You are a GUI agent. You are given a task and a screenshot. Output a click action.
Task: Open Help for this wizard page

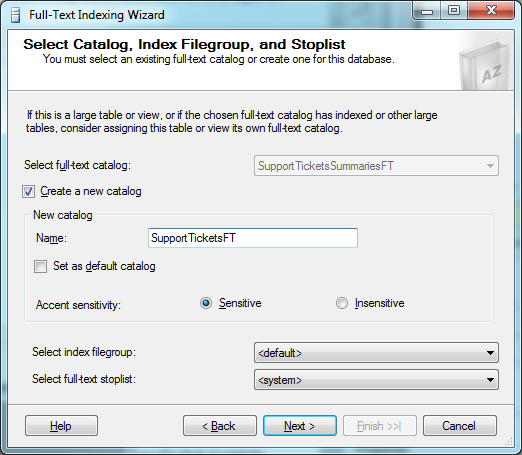click(x=61, y=426)
